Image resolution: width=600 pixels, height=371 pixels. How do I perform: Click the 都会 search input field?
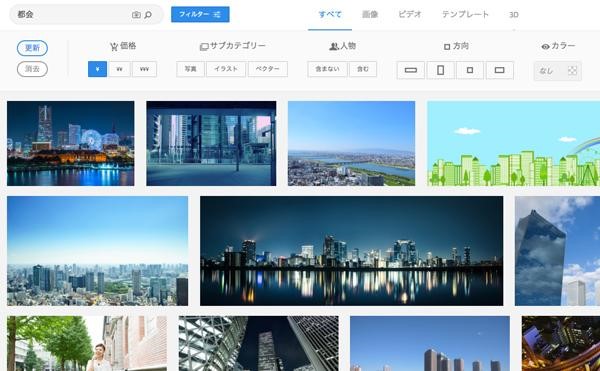click(x=73, y=15)
